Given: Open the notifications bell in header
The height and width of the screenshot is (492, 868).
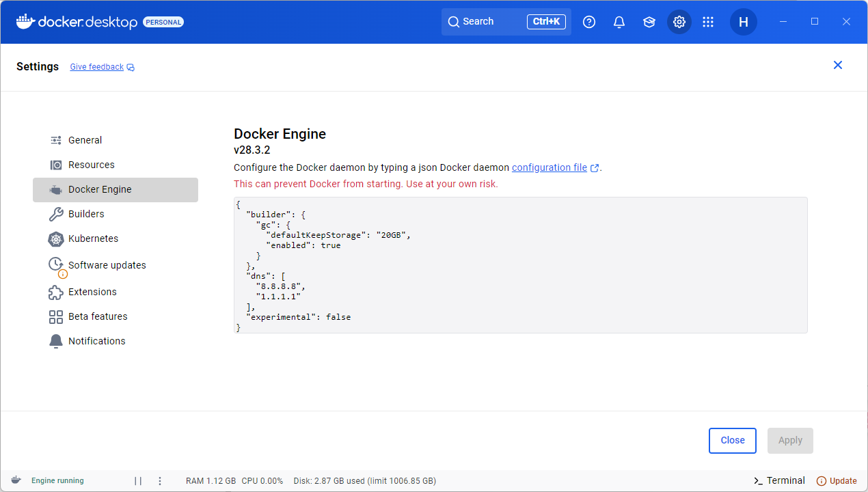Looking at the screenshot, I should click(619, 22).
